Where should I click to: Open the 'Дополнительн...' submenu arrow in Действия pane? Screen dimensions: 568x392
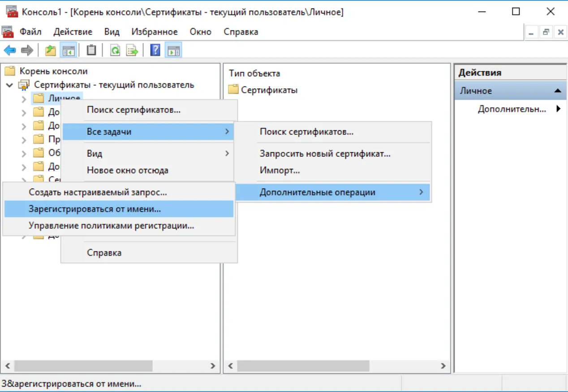click(559, 108)
